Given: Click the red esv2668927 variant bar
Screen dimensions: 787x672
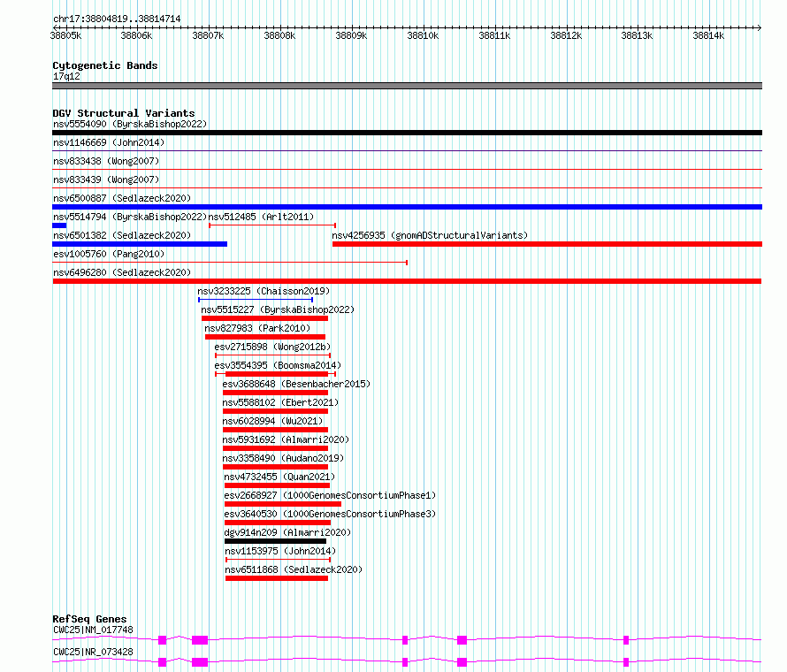Looking at the screenshot, I should coord(283,504).
